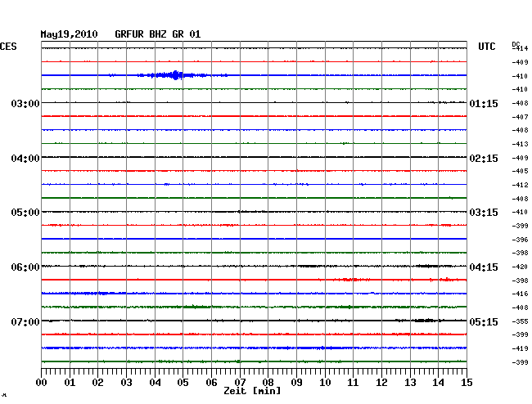This screenshot has height=404, width=532.
Task: Click minute label 08 on the axis
Action: pyautogui.click(x=268, y=383)
